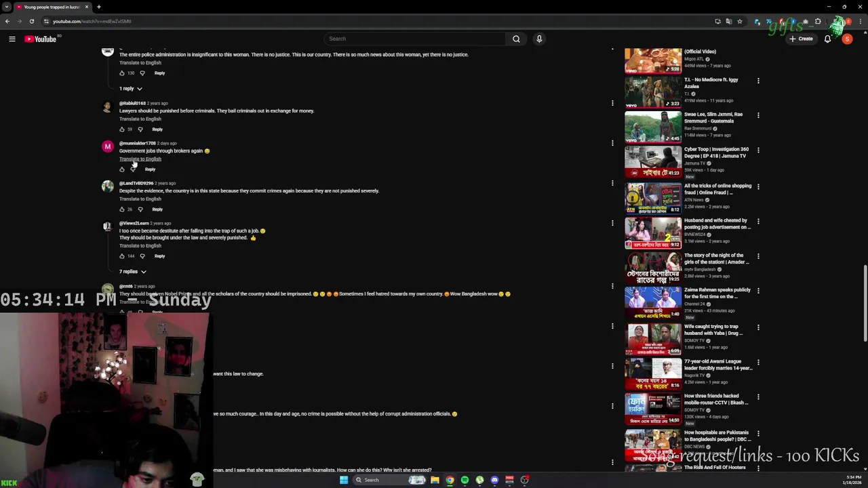868x488 pixels.
Task: Open menu for 'Cyber Toop' video
Action: [x=758, y=150]
